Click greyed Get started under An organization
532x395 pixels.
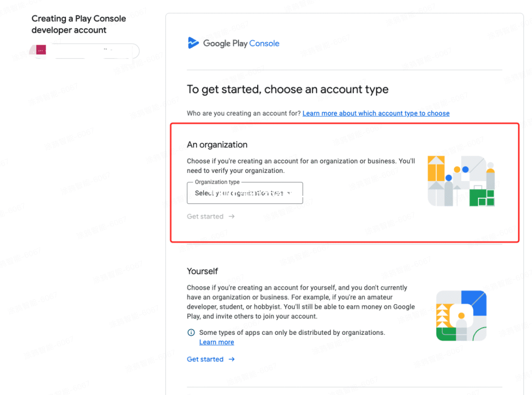point(205,216)
